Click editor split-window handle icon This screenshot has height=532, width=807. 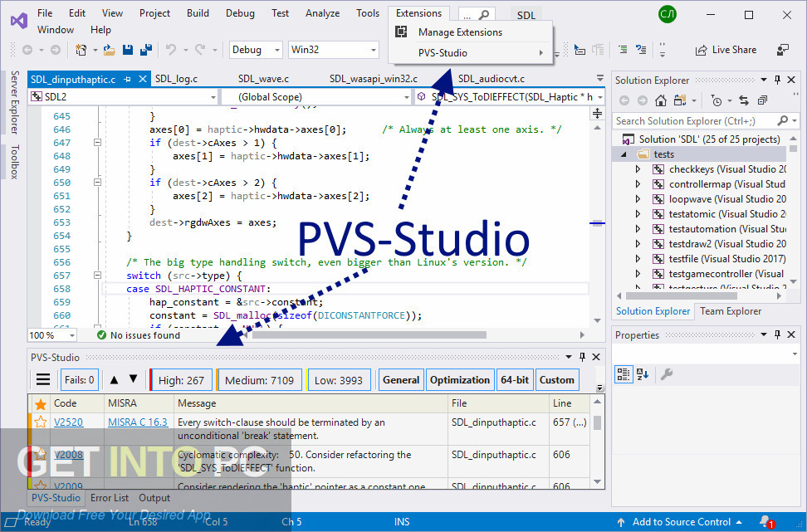click(x=597, y=113)
